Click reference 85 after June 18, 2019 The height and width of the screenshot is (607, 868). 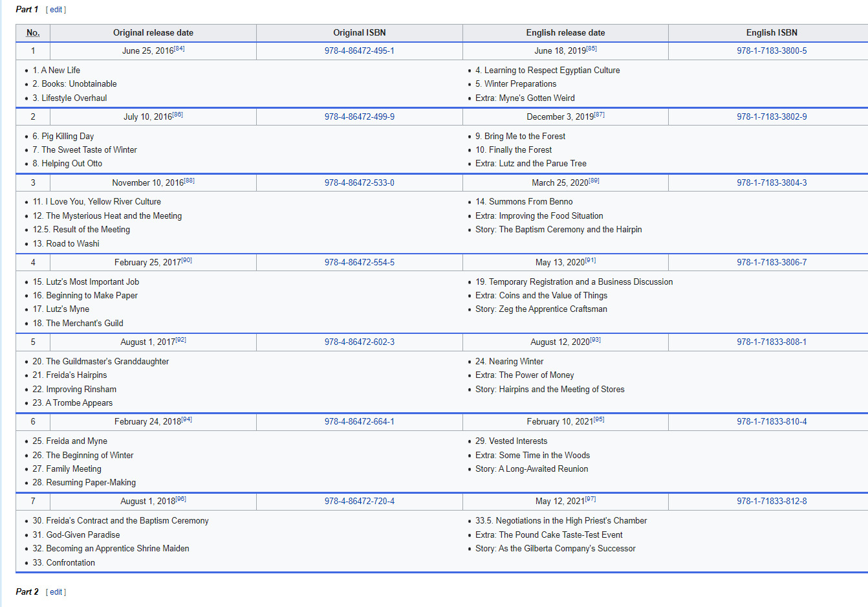(x=591, y=49)
